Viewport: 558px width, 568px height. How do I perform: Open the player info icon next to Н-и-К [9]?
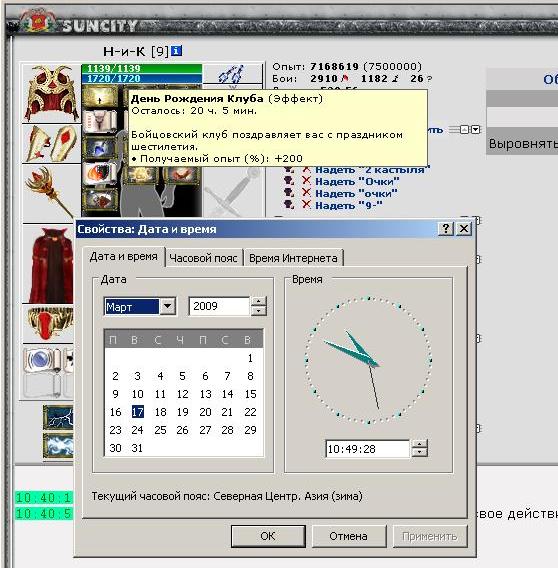(x=176, y=51)
